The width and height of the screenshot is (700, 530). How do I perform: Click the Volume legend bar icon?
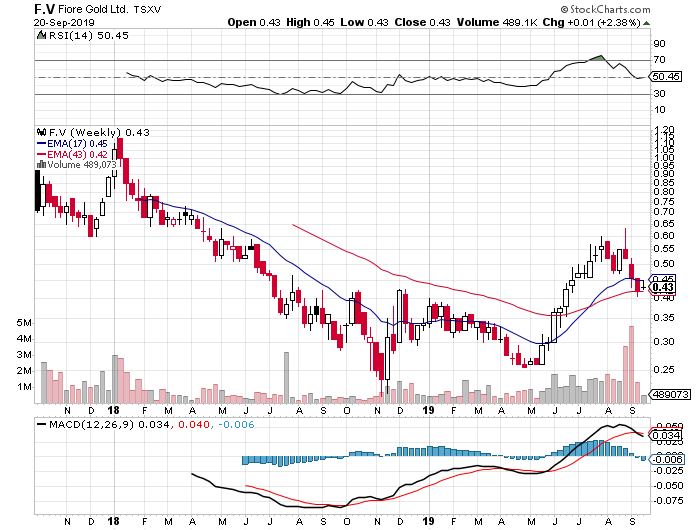[x=40, y=165]
